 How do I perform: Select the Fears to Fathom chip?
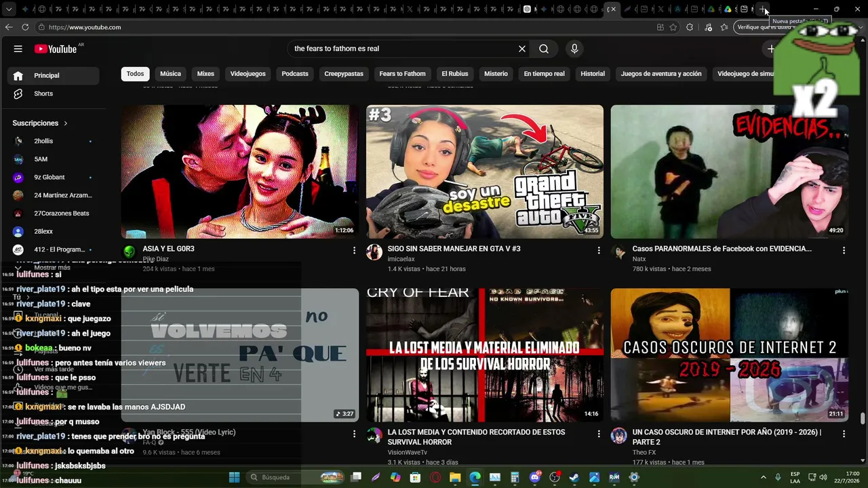[x=402, y=74]
